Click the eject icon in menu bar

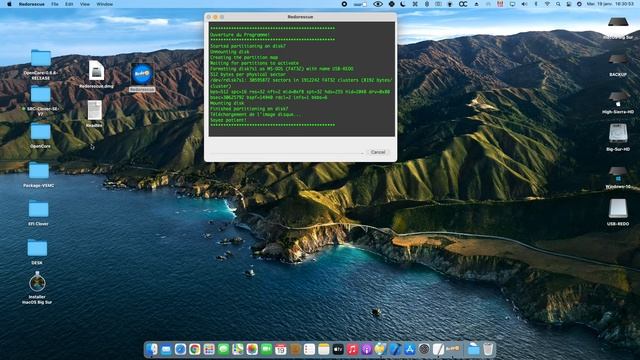click(x=476, y=4)
